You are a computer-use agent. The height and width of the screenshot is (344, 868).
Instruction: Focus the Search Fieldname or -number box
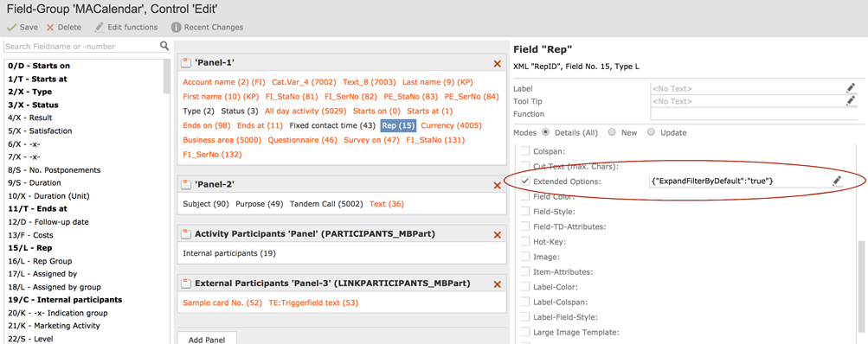(81, 47)
